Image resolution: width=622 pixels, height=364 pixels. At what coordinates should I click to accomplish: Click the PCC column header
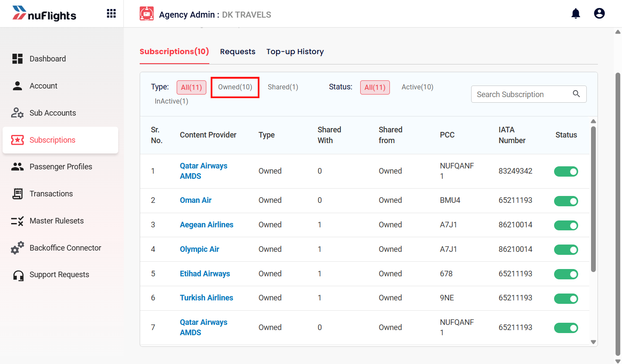coord(447,135)
